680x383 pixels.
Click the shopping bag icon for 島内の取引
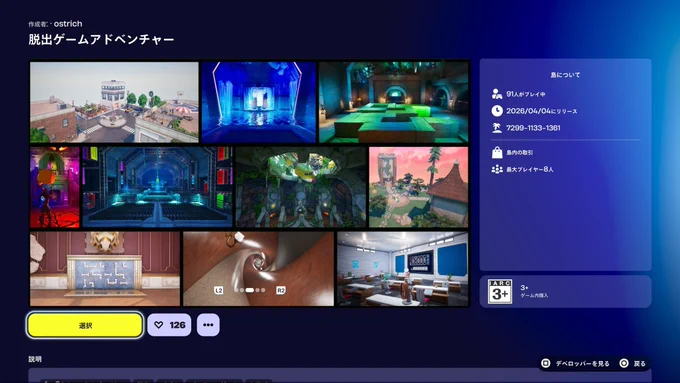point(497,153)
